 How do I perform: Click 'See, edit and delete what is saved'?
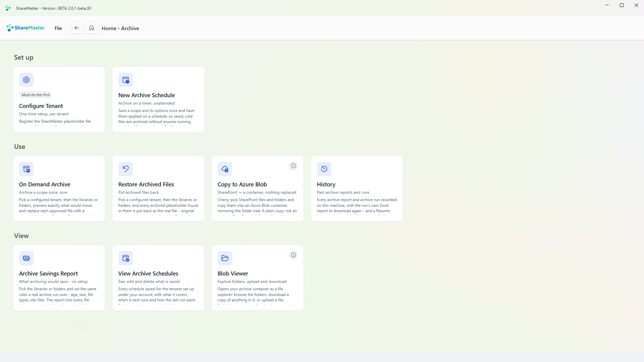[x=149, y=282]
